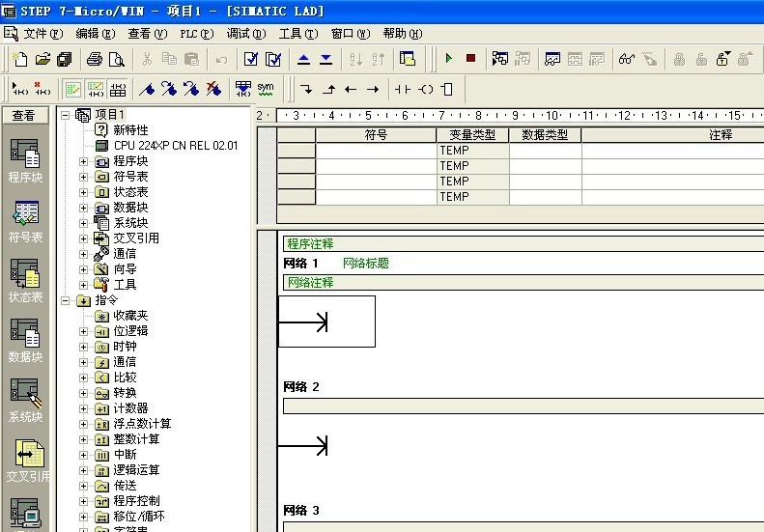Collapse the 指令 tree node
Image resolution: width=764 pixels, height=532 pixels.
(x=65, y=300)
